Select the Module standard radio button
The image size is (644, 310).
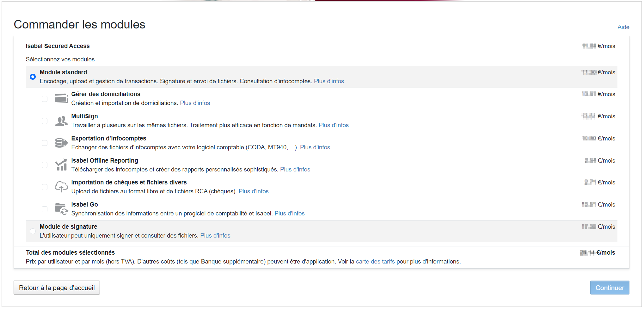pyautogui.click(x=33, y=77)
